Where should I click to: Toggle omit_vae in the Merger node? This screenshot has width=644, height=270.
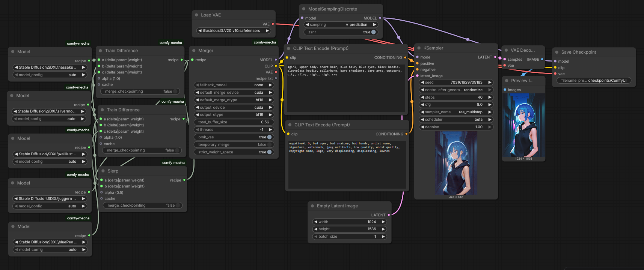269,137
